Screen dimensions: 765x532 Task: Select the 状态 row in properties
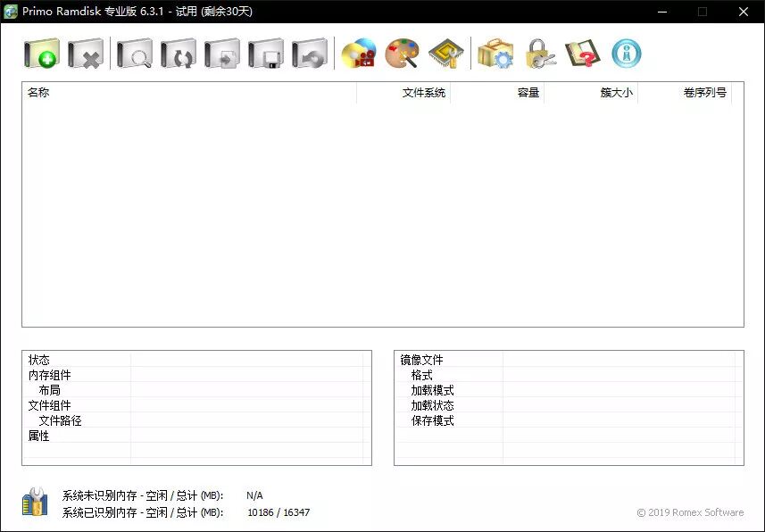click(196, 360)
